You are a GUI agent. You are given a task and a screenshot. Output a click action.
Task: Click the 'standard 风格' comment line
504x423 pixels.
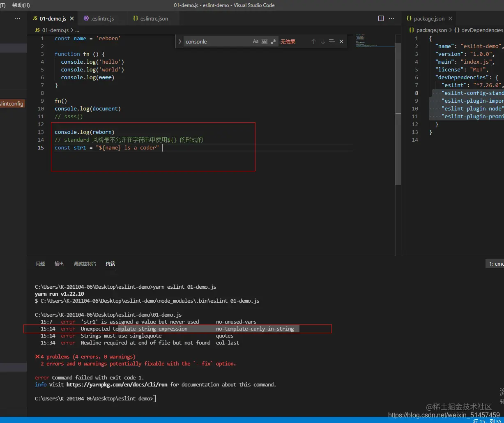tap(129, 140)
